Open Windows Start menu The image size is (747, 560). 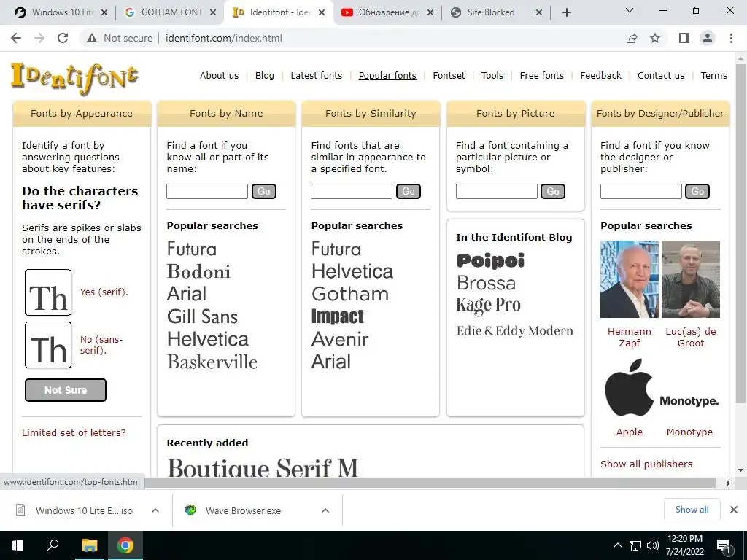click(x=18, y=545)
